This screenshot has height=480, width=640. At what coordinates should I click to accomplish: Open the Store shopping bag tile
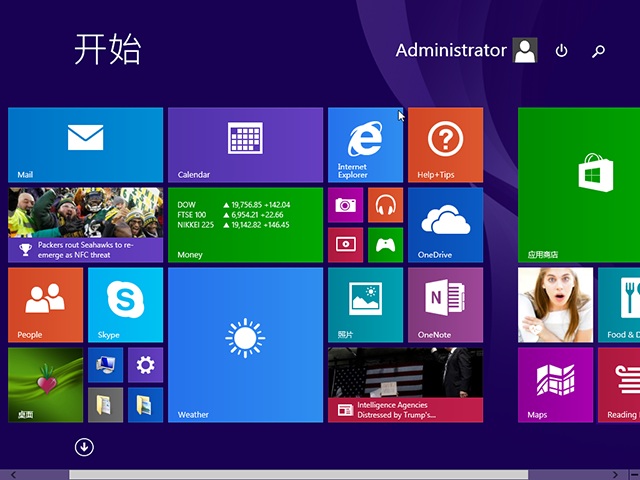pyautogui.click(x=579, y=185)
